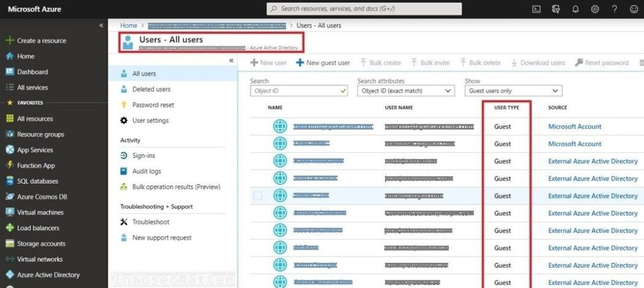The image size is (644, 288).
Task: Click the New guest user button
Action: coord(323,63)
